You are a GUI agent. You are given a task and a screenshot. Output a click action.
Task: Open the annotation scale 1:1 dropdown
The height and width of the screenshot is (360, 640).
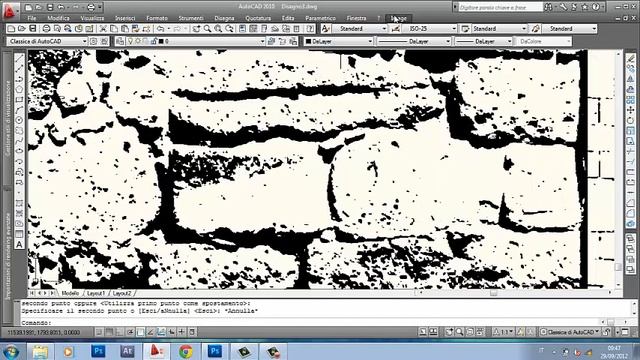tap(503, 332)
